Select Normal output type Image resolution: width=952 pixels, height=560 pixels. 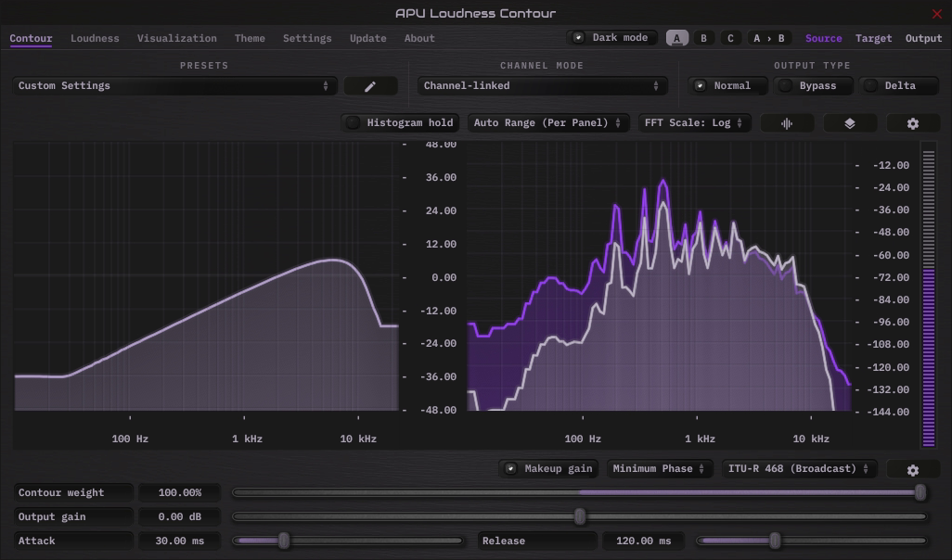(728, 86)
